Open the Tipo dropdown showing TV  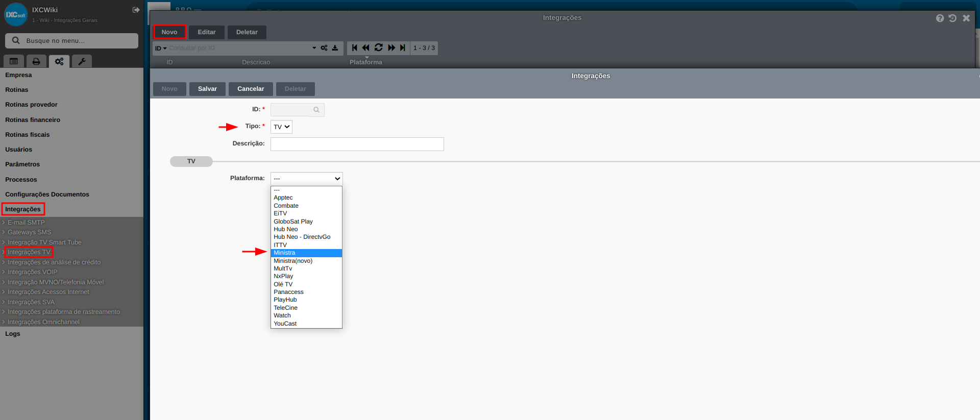point(281,127)
